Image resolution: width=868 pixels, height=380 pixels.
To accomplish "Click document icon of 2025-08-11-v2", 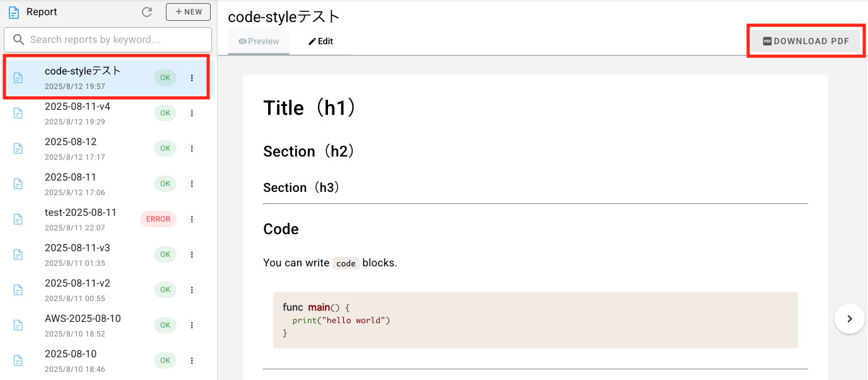I will pos(18,290).
